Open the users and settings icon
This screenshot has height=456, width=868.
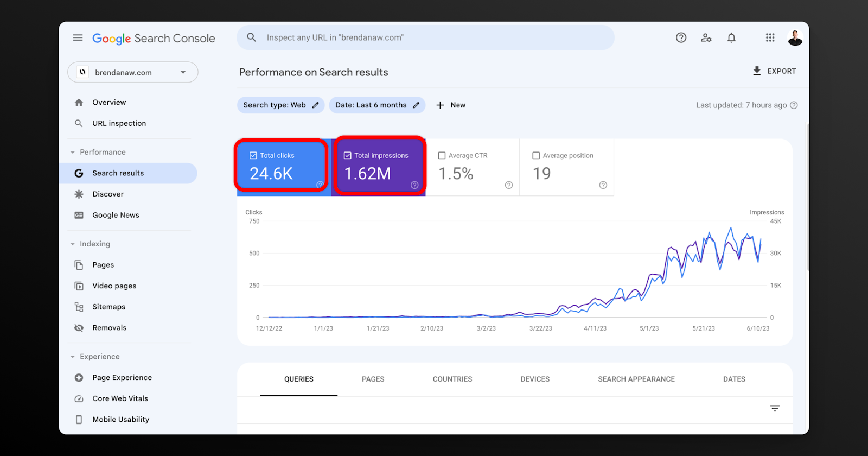706,37
